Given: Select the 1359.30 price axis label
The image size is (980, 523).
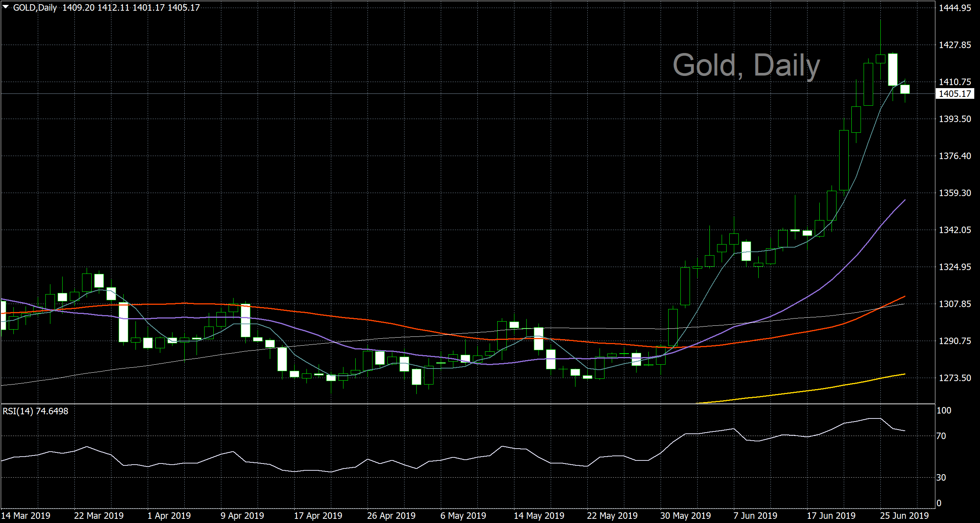Looking at the screenshot, I should point(955,193).
